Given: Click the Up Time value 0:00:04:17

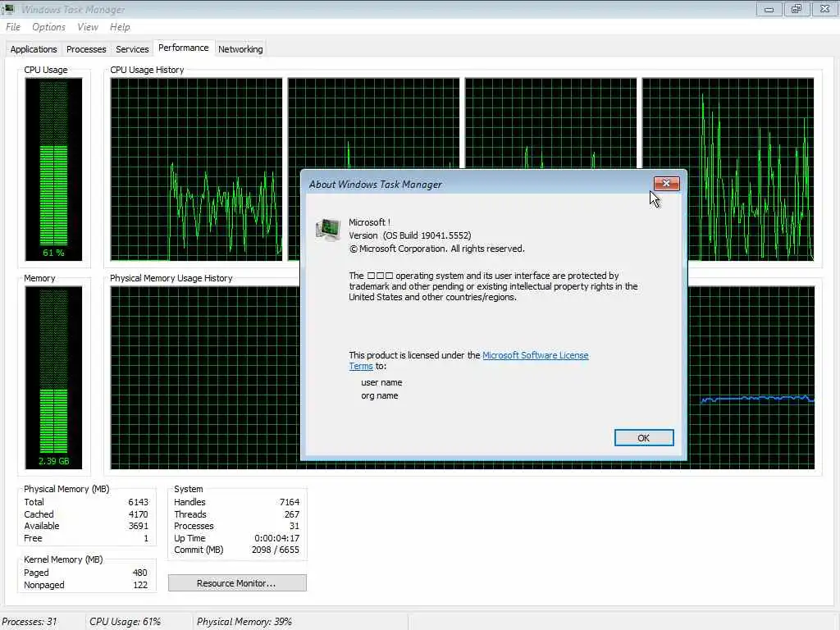Looking at the screenshot, I should tap(277, 538).
